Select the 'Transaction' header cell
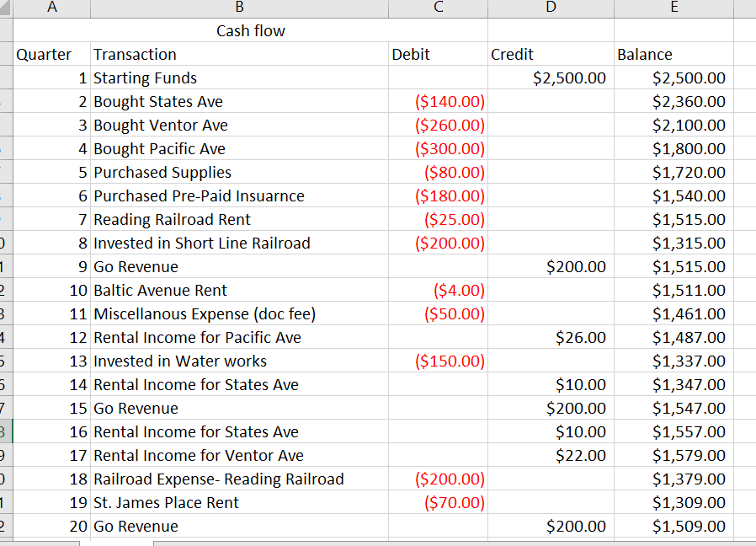Screen dimensions: 756x546 click(239, 54)
